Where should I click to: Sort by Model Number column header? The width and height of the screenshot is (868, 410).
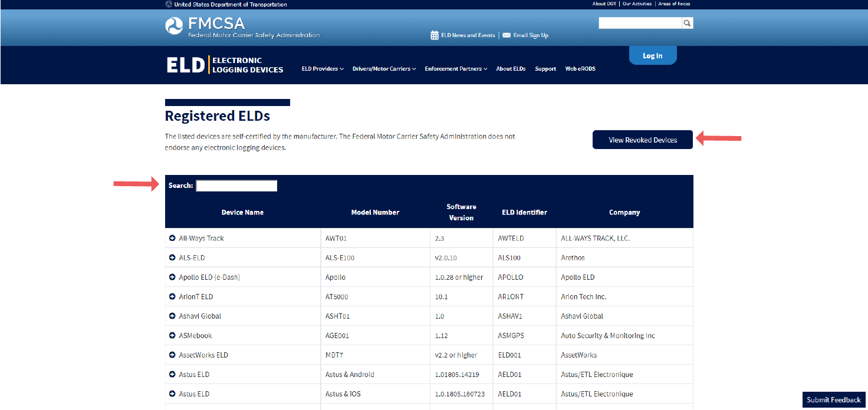(375, 212)
